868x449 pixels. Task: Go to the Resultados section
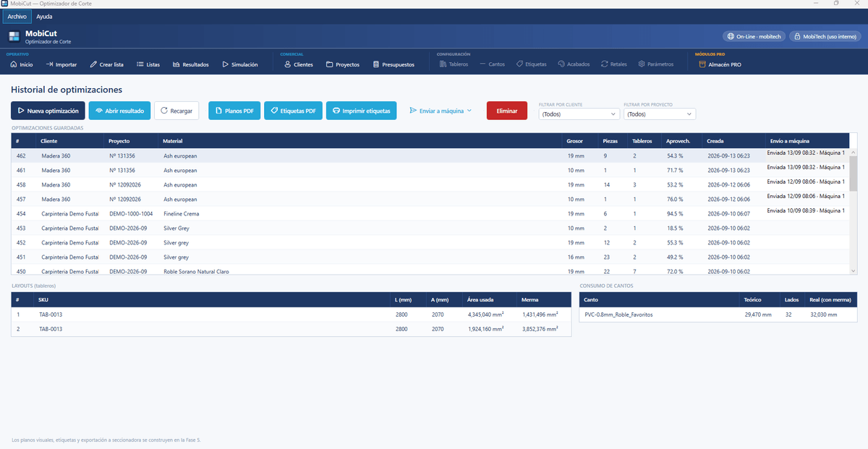click(191, 64)
